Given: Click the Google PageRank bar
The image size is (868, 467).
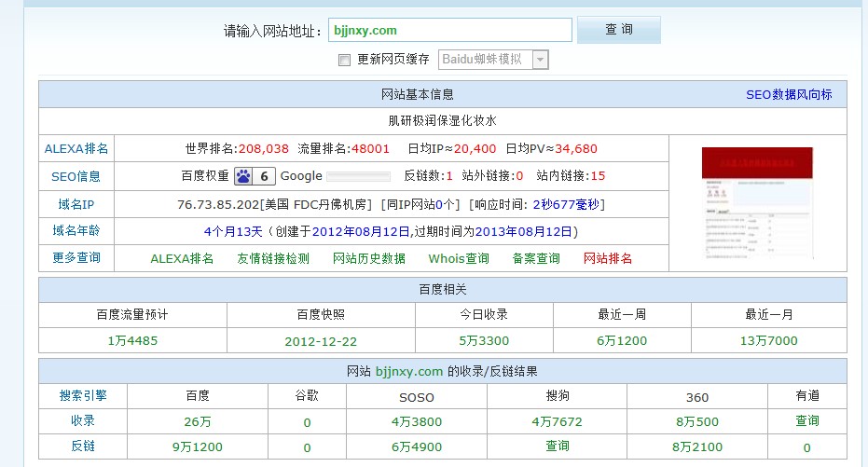Looking at the screenshot, I should click(358, 176).
